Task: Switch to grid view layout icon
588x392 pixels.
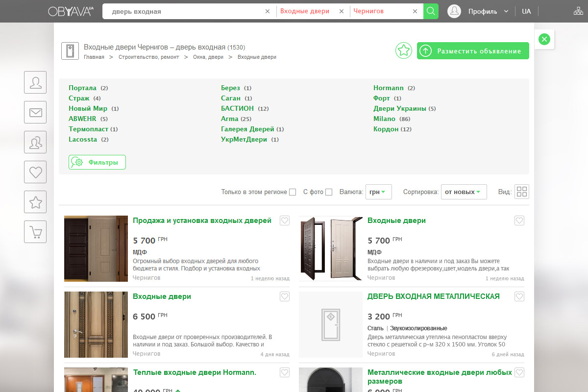Action: pos(522,192)
